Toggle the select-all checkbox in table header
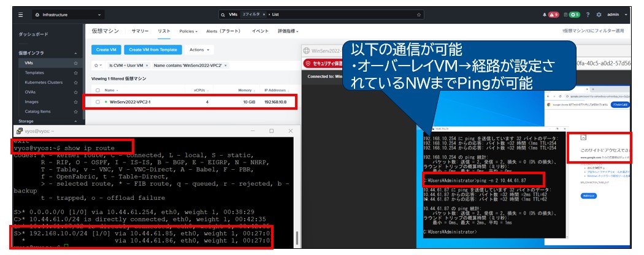Image resolution: width=644 pixels, height=255 pixels. click(x=98, y=89)
